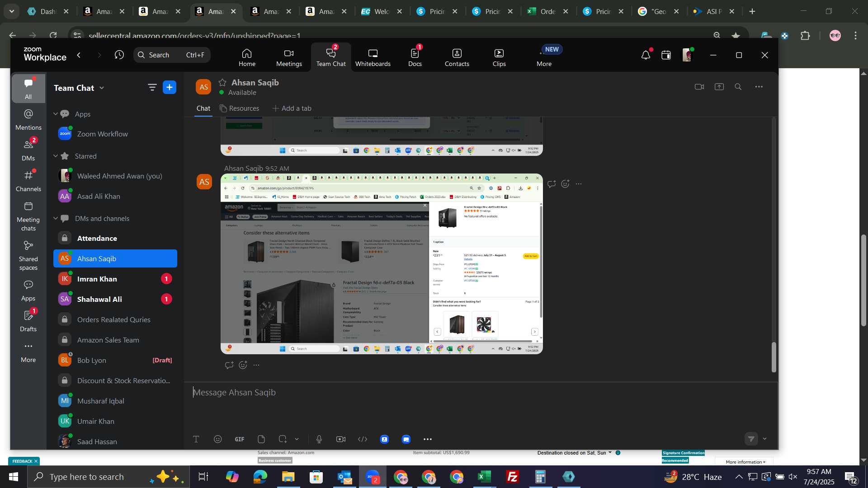Open the Zoom Home tab

[247, 57]
